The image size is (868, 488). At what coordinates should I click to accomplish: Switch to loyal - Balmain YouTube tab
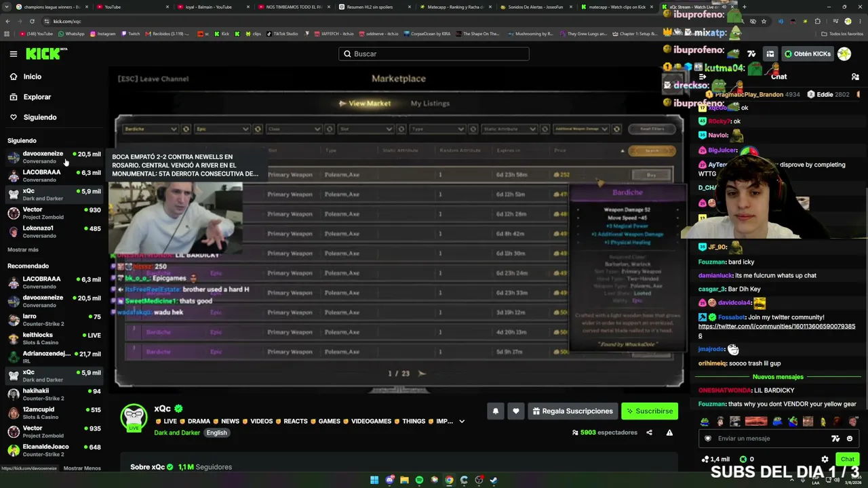click(x=212, y=7)
